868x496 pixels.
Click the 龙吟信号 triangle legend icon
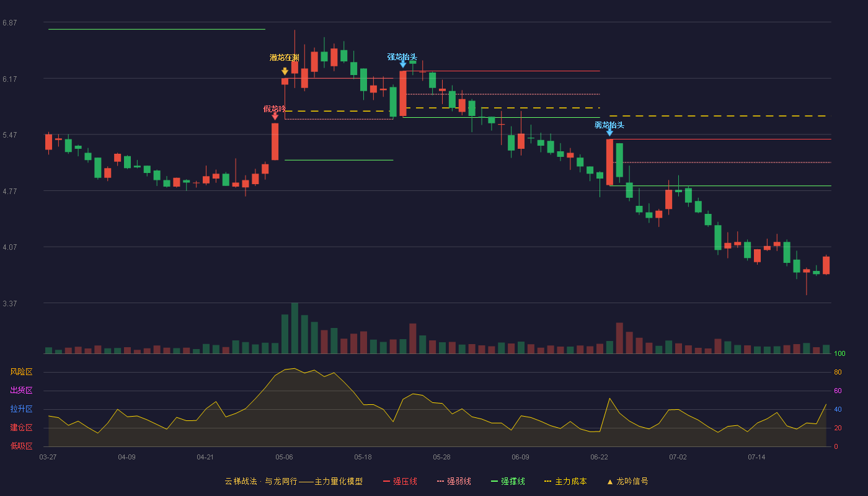pos(609,482)
